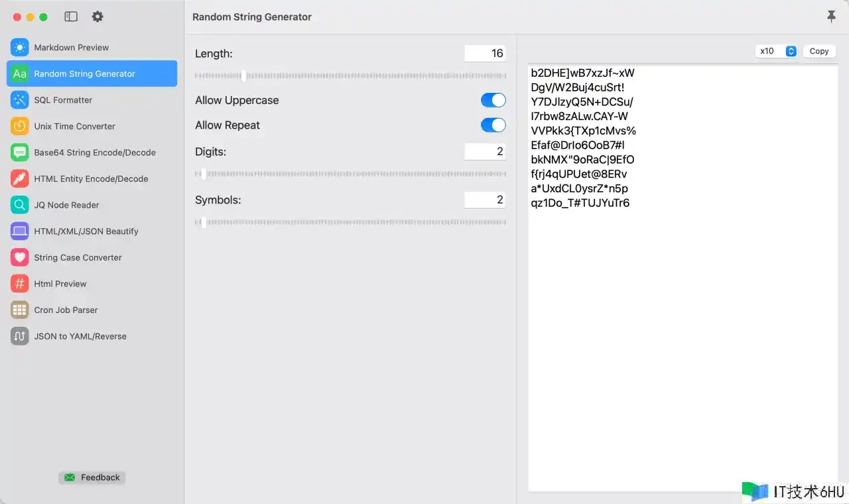Turn off the Allow Repeat switch
Screen dimensions: 849x504
pos(493,125)
